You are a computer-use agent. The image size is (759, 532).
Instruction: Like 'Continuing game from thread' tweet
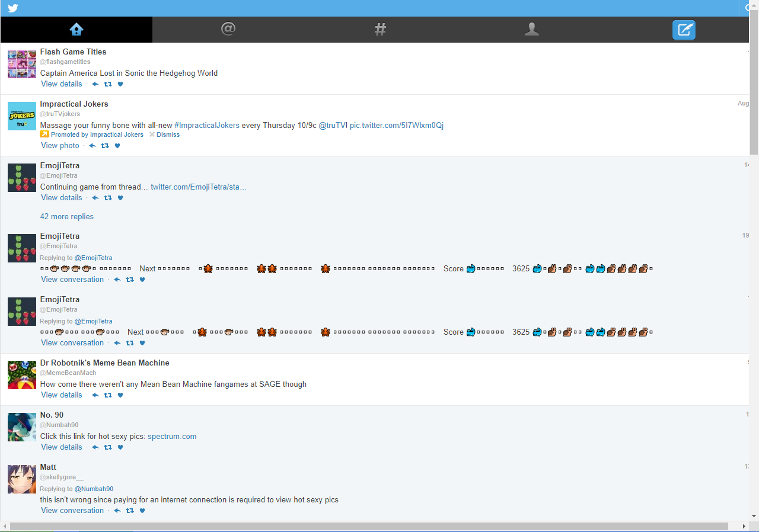click(120, 198)
